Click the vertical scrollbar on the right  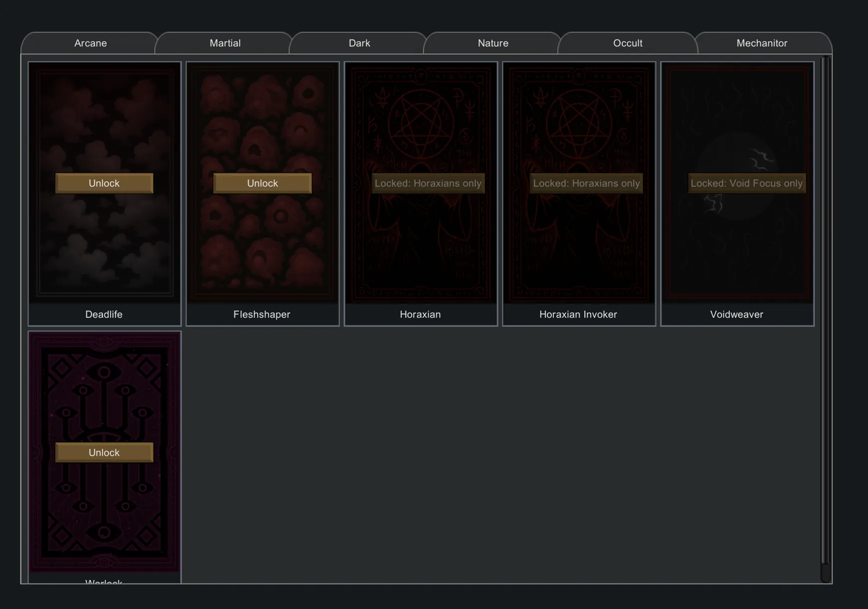[x=826, y=309]
